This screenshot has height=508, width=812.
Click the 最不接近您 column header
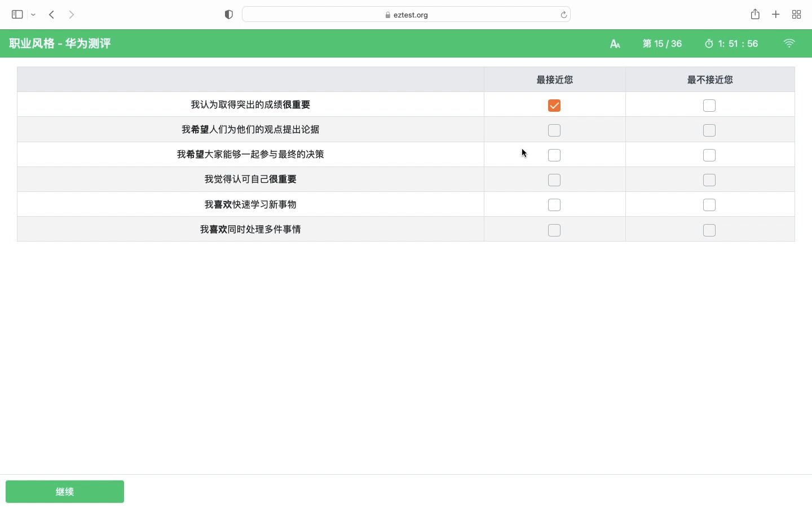coord(710,80)
